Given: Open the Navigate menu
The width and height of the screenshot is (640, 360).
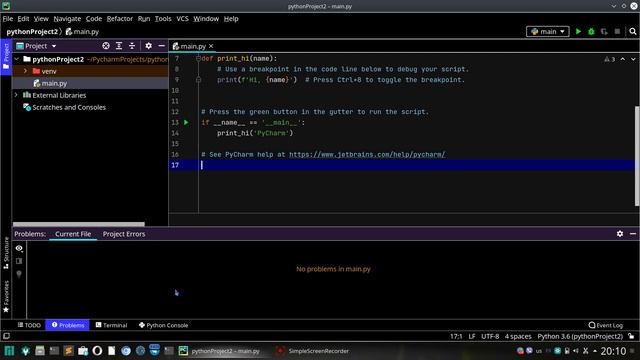Looking at the screenshot, I should [x=67, y=19].
